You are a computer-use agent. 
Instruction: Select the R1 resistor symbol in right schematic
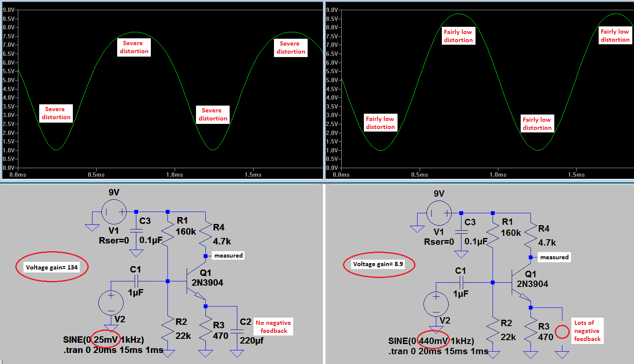coord(493,234)
